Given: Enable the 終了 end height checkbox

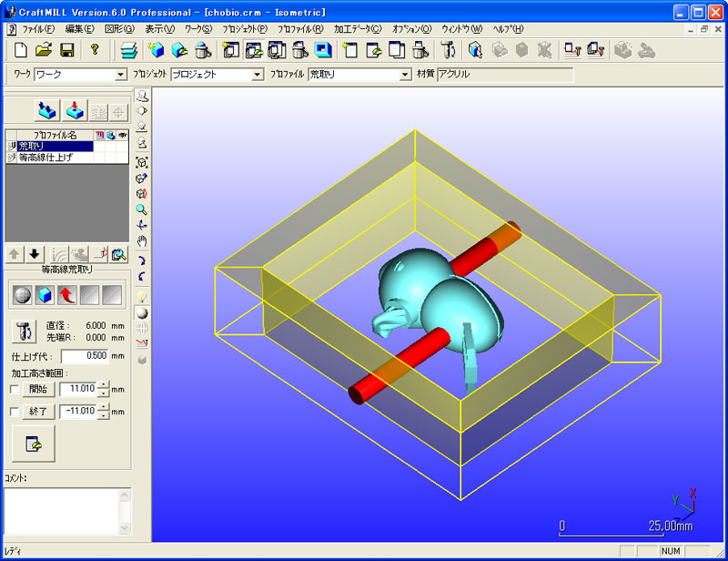Looking at the screenshot, I should pos(13,412).
